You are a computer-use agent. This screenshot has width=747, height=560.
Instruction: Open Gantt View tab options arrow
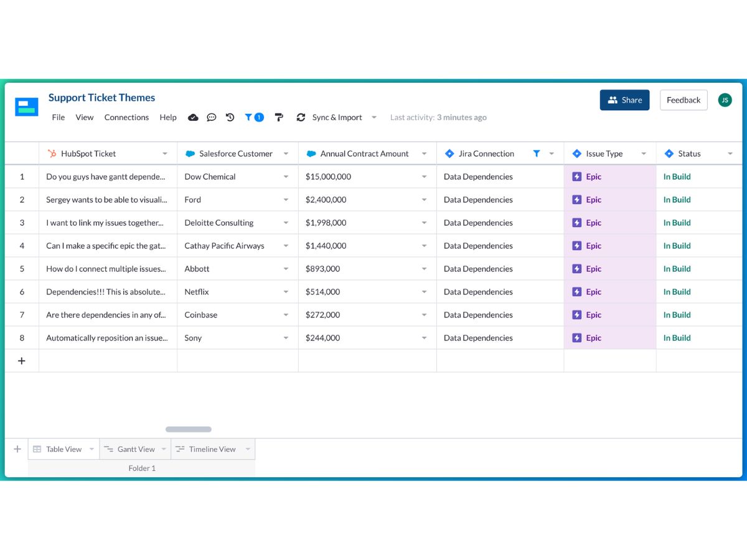pyautogui.click(x=164, y=449)
